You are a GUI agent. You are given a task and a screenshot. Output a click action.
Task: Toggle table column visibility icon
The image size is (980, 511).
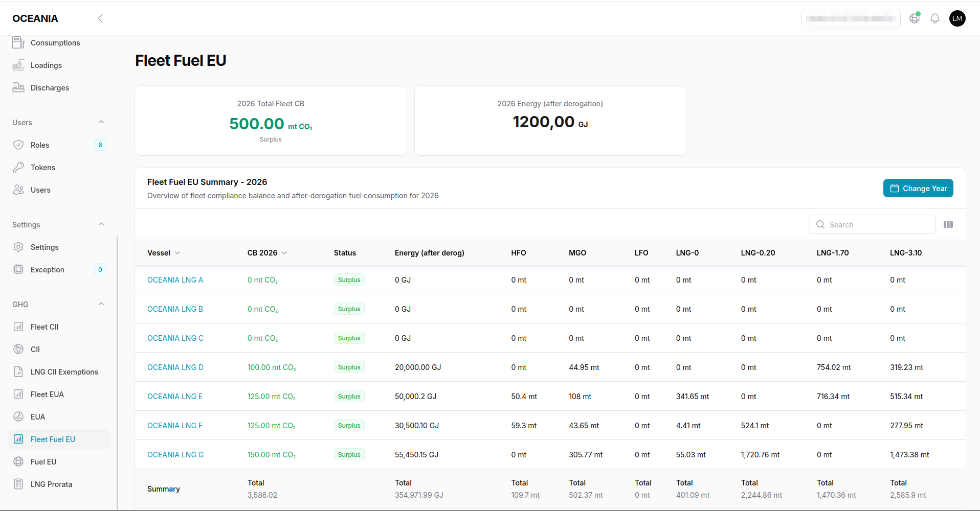coord(948,224)
